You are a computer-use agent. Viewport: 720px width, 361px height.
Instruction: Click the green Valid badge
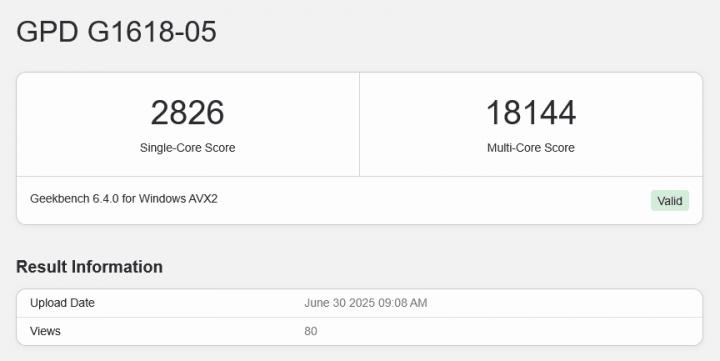[x=669, y=201]
